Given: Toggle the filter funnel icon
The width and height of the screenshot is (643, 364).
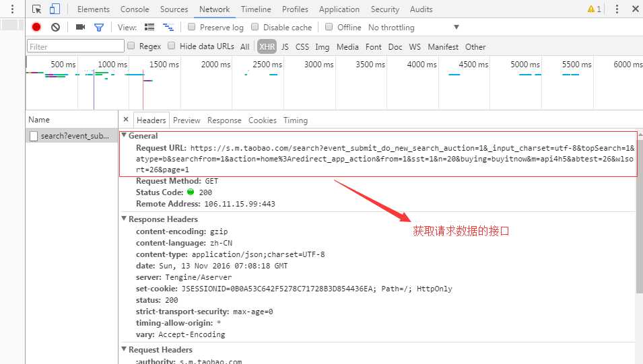Looking at the screenshot, I should coord(99,28).
